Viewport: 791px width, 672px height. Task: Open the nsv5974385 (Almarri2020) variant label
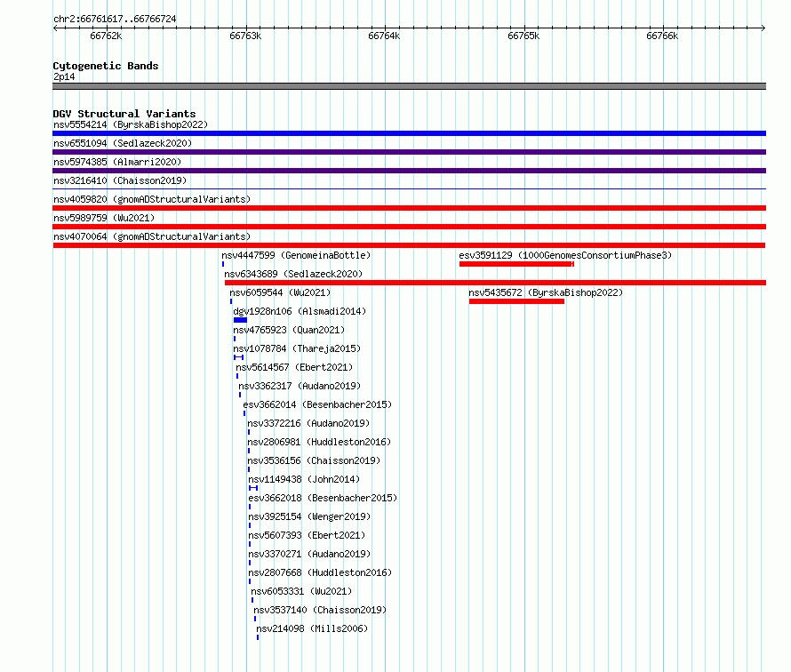coord(117,162)
